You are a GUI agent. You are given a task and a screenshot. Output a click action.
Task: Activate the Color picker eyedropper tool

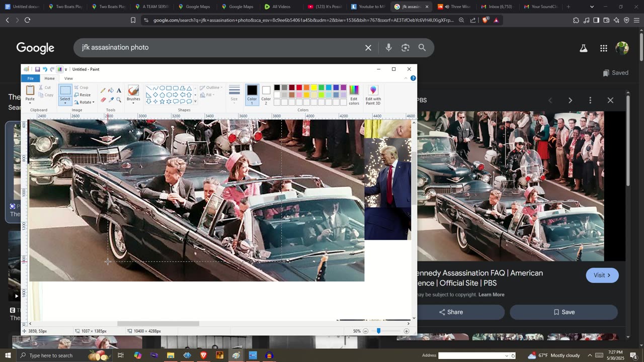[x=111, y=100]
